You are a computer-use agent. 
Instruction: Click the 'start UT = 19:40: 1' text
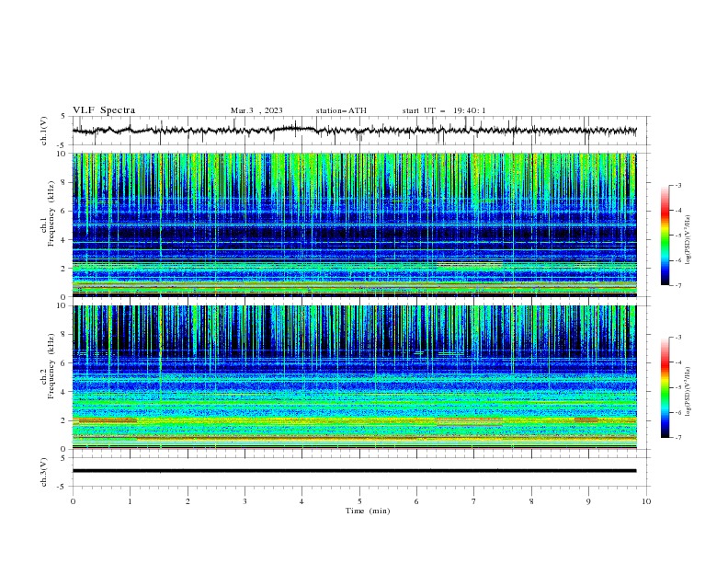[444, 110]
